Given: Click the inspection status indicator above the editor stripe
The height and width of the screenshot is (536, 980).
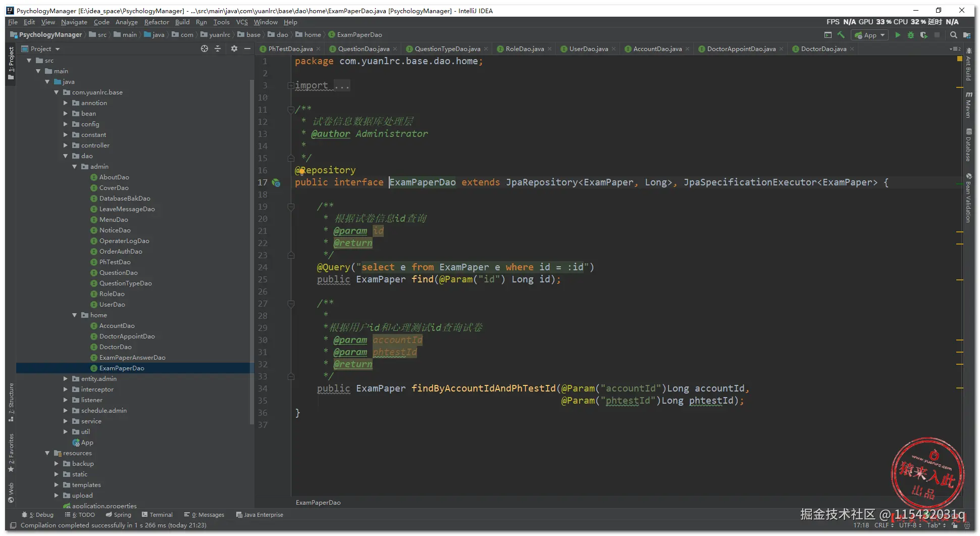Looking at the screenshot, I should (959, 59).
